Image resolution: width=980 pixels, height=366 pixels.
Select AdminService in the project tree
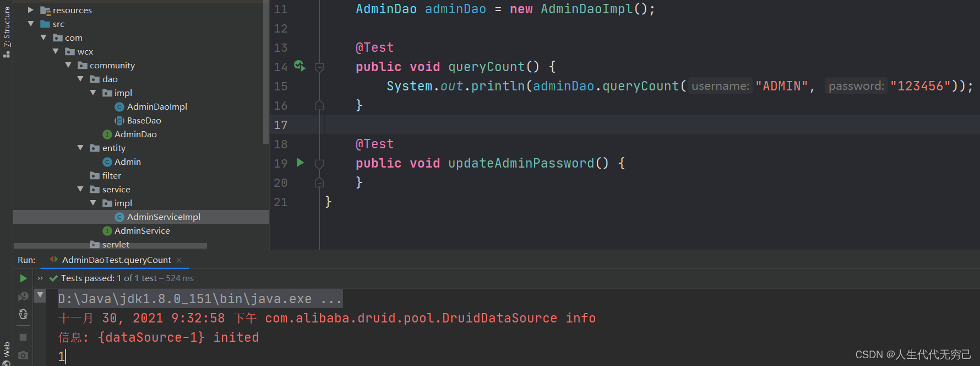[142, 231]
